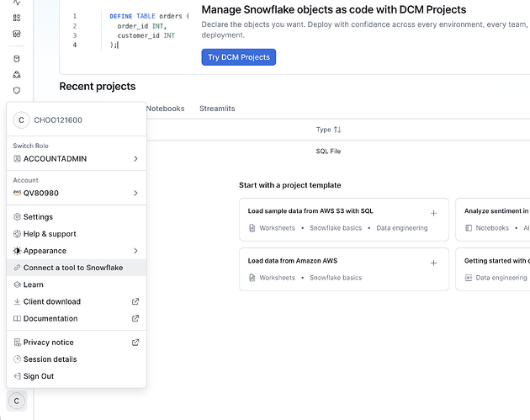Click the Sign Out arrow icon
Image resolution: width=530 pixels, height=420 pixels.
(x=17, y=376)
